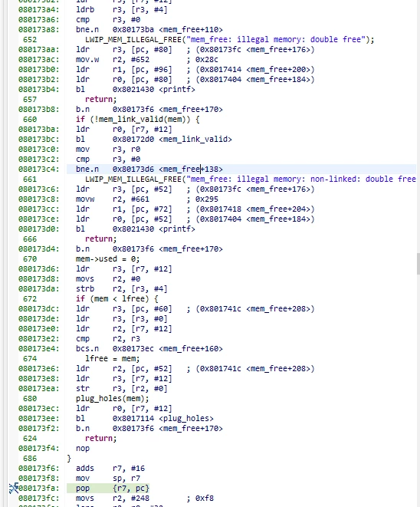Select mov r3, r0 at 080173c0
This screenshot has width=420, height=507.
coord(108,150)
